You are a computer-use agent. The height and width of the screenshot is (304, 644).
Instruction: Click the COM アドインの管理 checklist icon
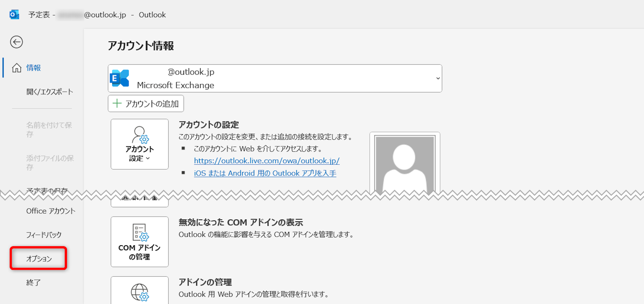(x=140, y=232)
